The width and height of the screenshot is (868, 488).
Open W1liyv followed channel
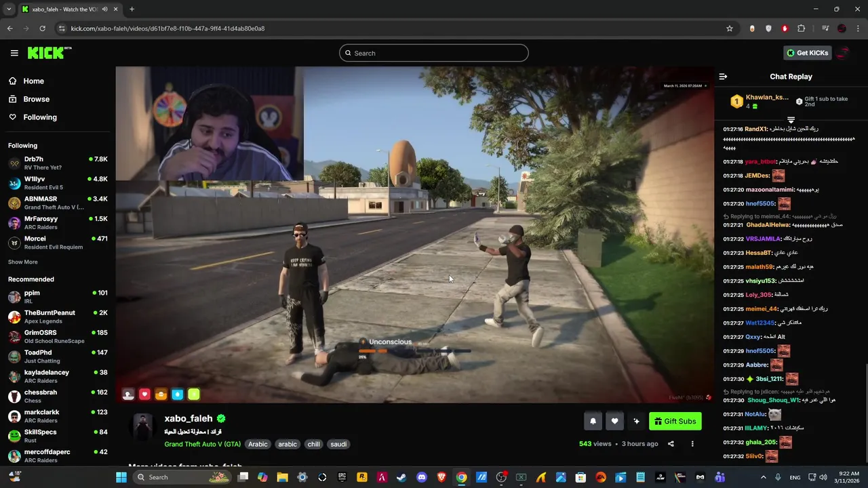(58, 183)
